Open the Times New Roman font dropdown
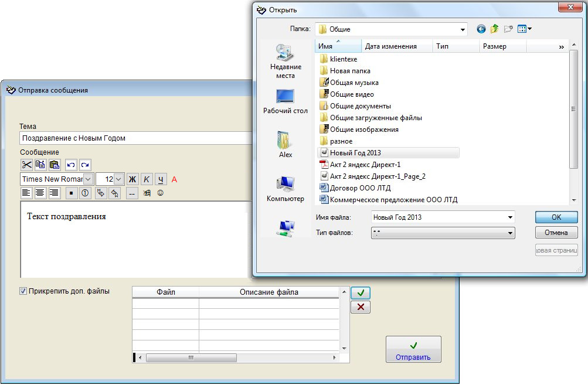The image size is (588, 385). (x=88, y=179)
